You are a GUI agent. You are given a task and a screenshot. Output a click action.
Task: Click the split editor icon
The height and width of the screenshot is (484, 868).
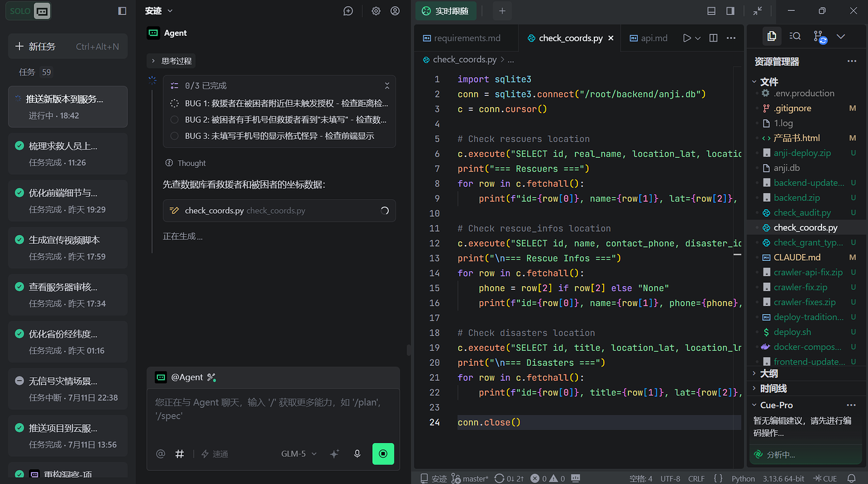pos(713,38)
